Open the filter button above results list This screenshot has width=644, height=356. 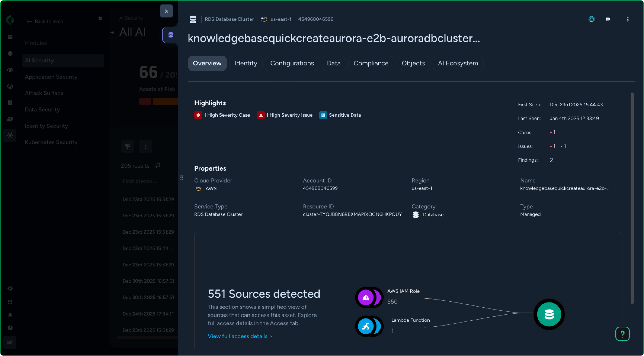tap(127, 147)
